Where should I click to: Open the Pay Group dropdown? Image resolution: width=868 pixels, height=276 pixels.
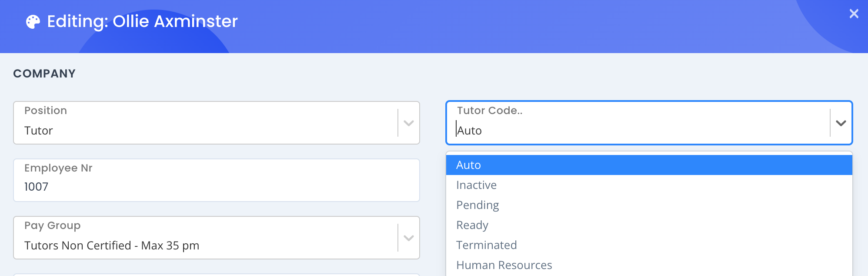click(217, 238)
